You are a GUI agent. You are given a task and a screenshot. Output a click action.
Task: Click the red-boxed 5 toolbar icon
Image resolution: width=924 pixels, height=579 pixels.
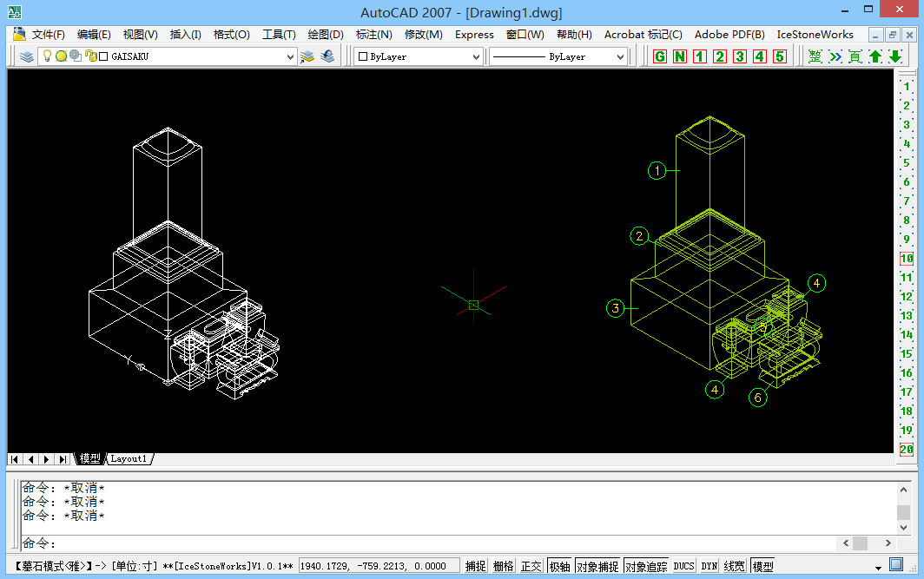[x=780, y=56]
